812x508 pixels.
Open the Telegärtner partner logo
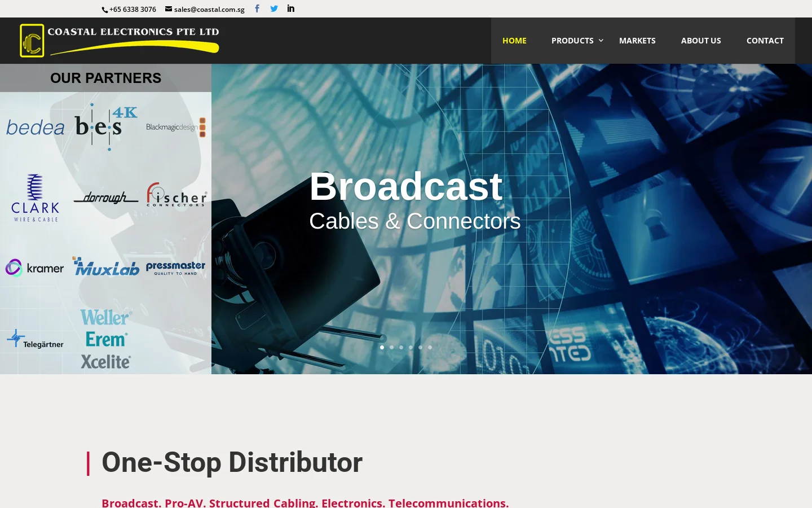pyautogui.click(x=35, y=339)
